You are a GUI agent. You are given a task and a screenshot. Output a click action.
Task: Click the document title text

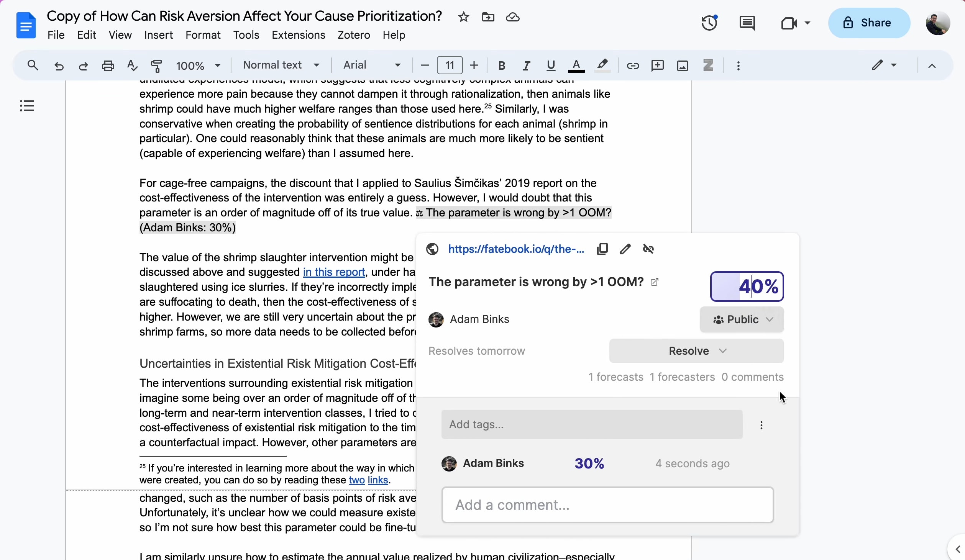click(244, 16)
